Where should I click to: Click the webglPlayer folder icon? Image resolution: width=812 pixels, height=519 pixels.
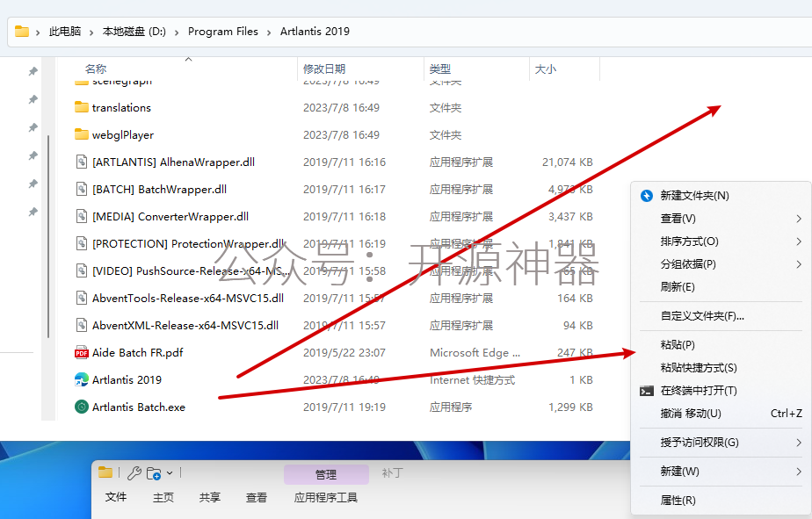click(82, 134)
